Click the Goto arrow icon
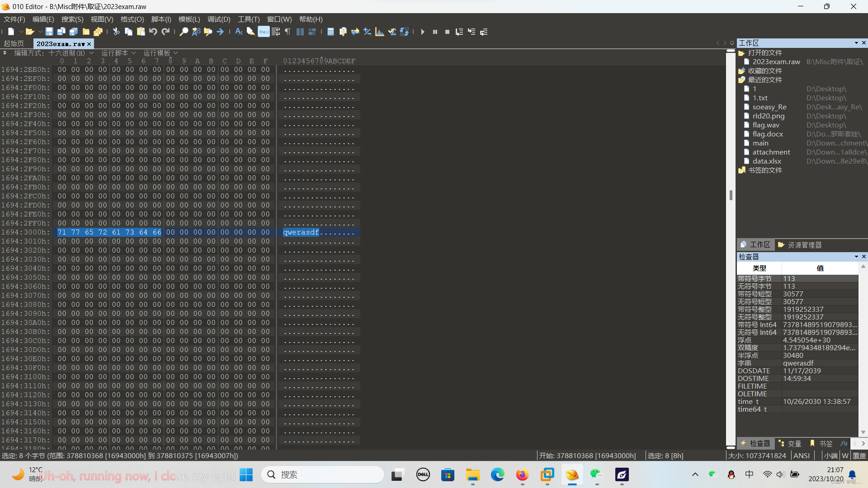This screenshot has width=868, height=488. [220, 32]
